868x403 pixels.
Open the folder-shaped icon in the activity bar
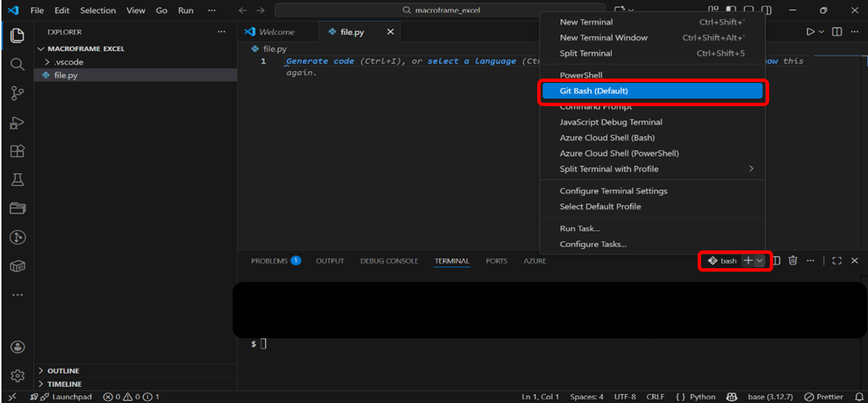pos(17,208)
